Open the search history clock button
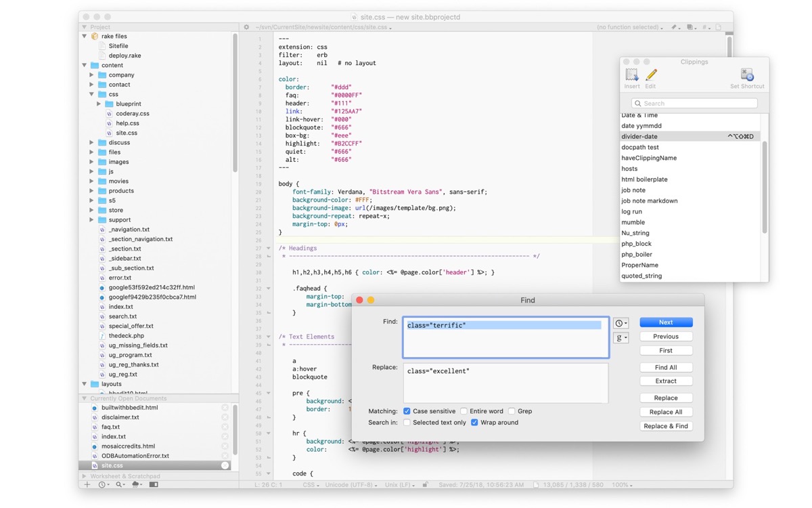Viewport: 812px width, 508px height. (621, 323)
